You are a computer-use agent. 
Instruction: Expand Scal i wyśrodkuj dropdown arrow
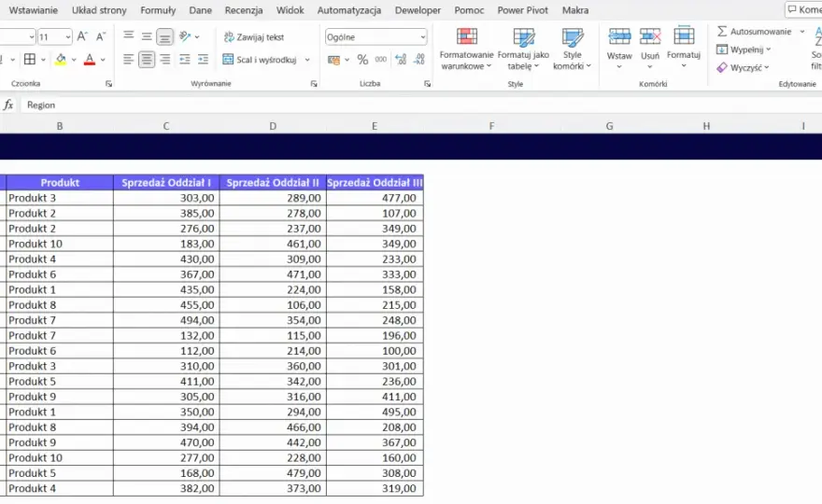tap(307, 60)
